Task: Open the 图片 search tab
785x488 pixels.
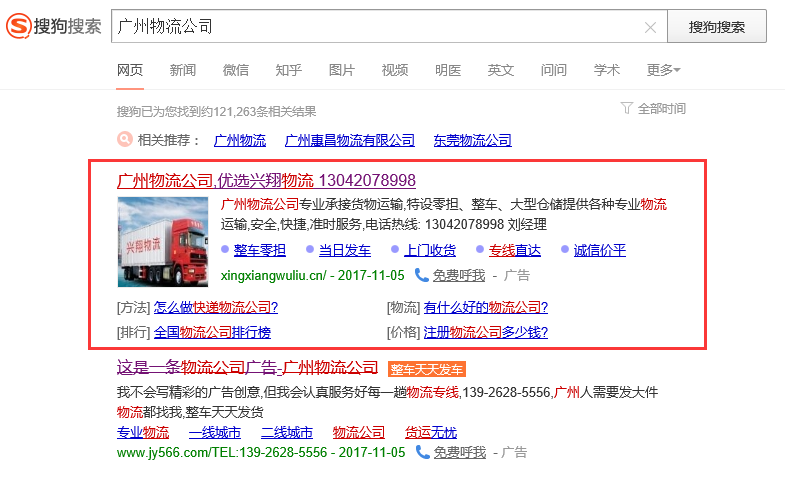Action: click(342, 70)
